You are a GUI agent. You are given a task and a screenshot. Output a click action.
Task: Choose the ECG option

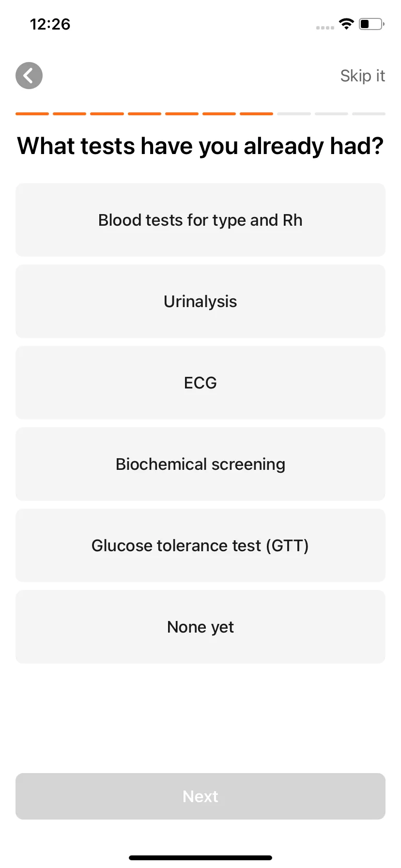200,383
